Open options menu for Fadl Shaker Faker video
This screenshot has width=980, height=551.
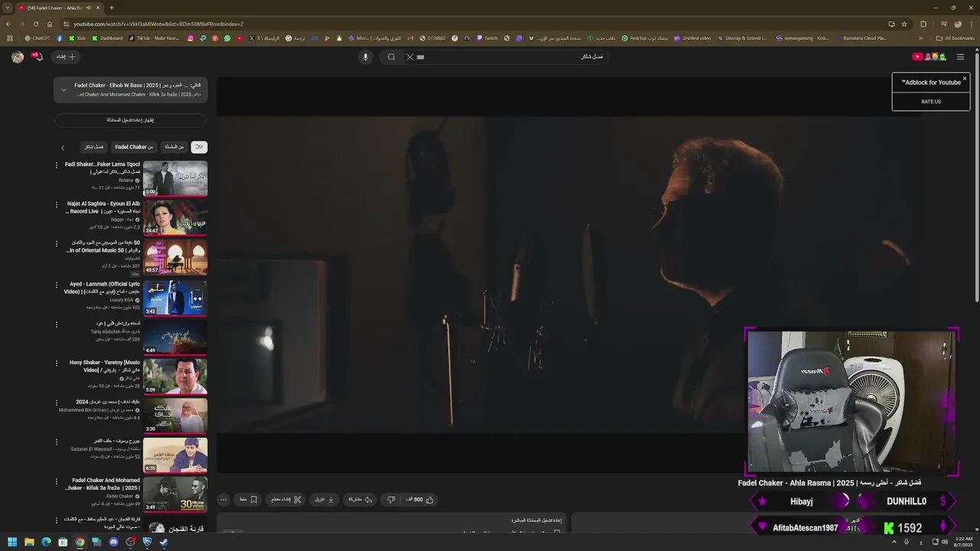coord(56,165)
